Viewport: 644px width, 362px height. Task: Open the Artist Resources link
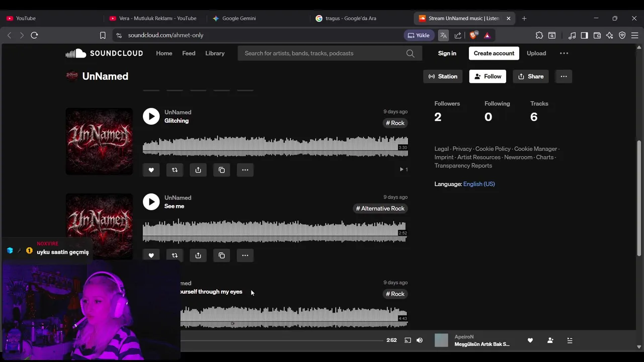[479, 157]
